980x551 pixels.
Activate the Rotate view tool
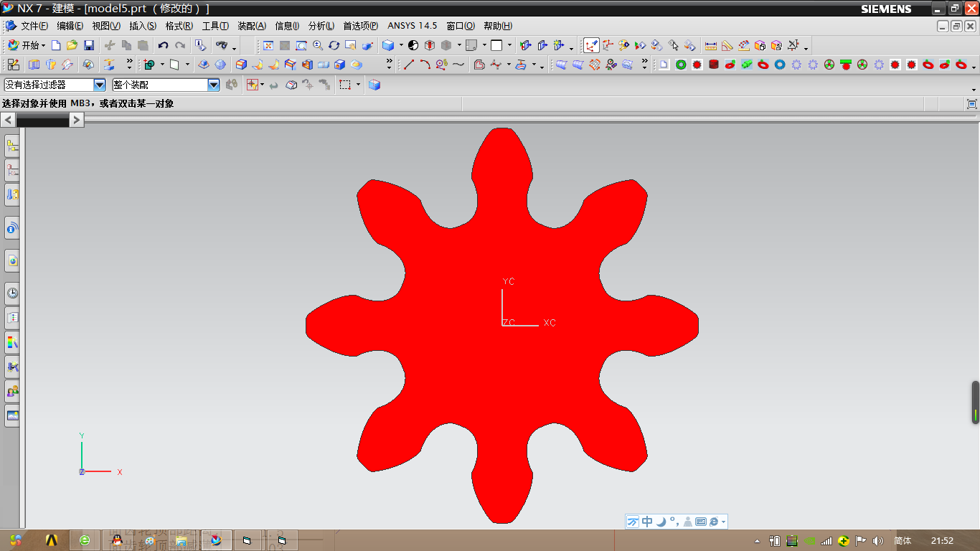pos(334,45)
